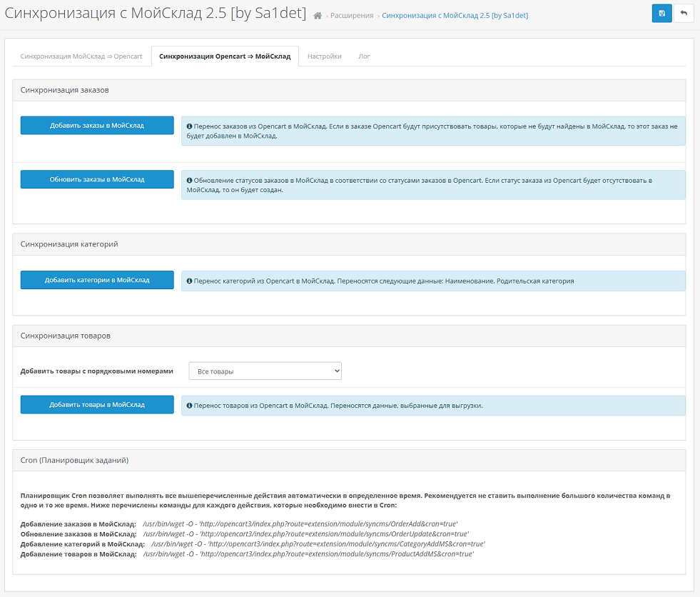Switch to 'Синхронизация МойСклад ⇒ Opencart' tab
The height and width of the screenshot is (597, 700).
[x=81, y=56]
